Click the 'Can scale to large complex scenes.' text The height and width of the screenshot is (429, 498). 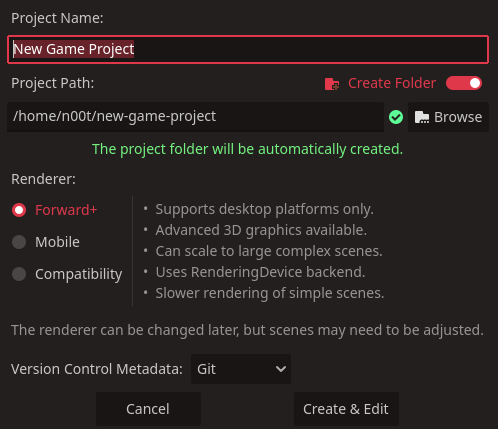point(269,251)
